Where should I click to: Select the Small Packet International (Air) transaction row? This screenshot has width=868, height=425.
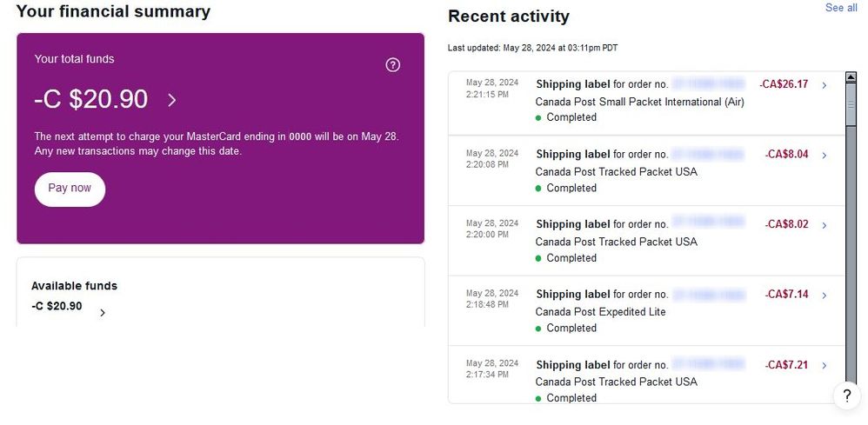(x=646, y=101)
